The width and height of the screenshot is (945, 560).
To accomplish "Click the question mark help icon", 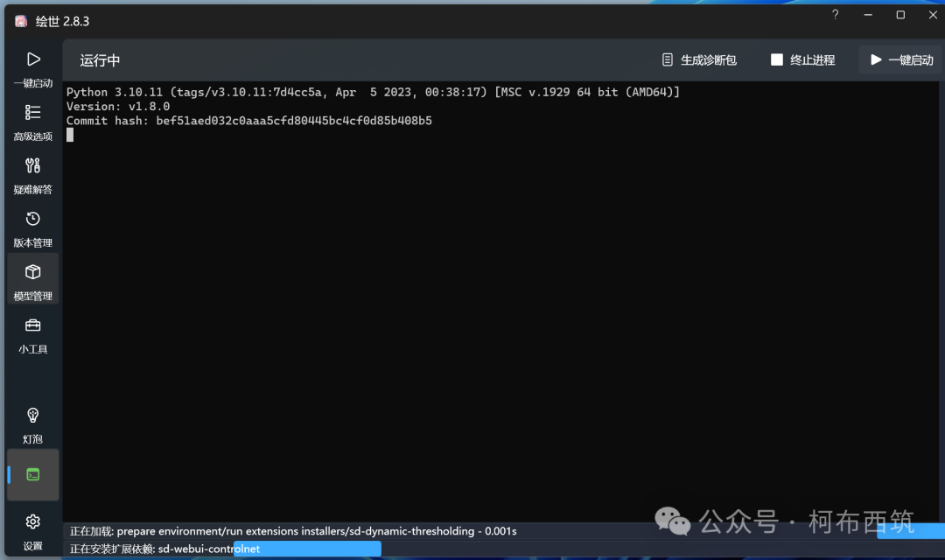I will 835,15.
